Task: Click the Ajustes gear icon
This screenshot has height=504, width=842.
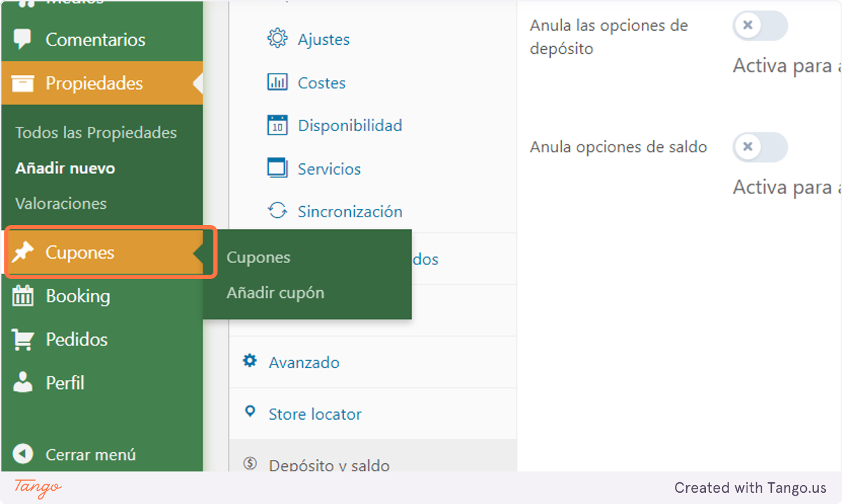Action: (278, 39)
